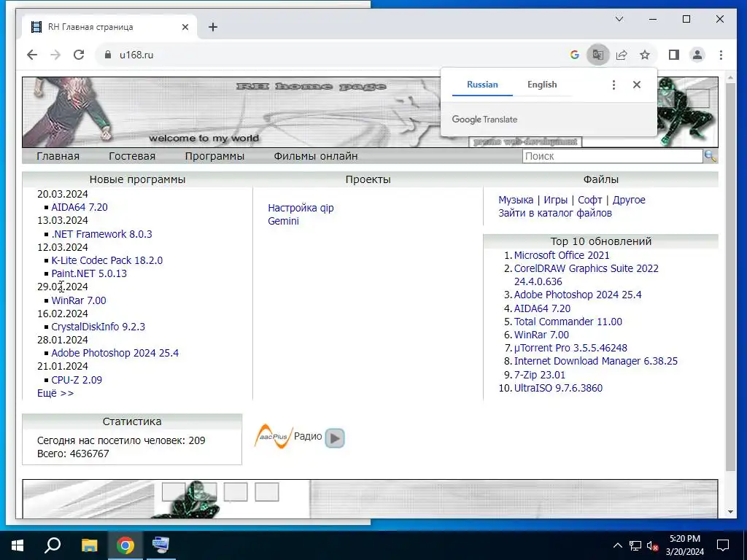
Task: Open the tab search chevron
Action: (619, 19)
